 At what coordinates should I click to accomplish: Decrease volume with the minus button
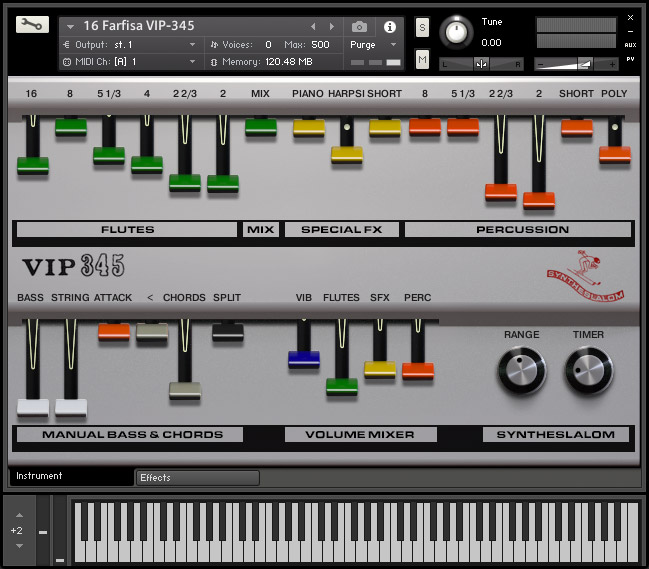pos(540,64)
